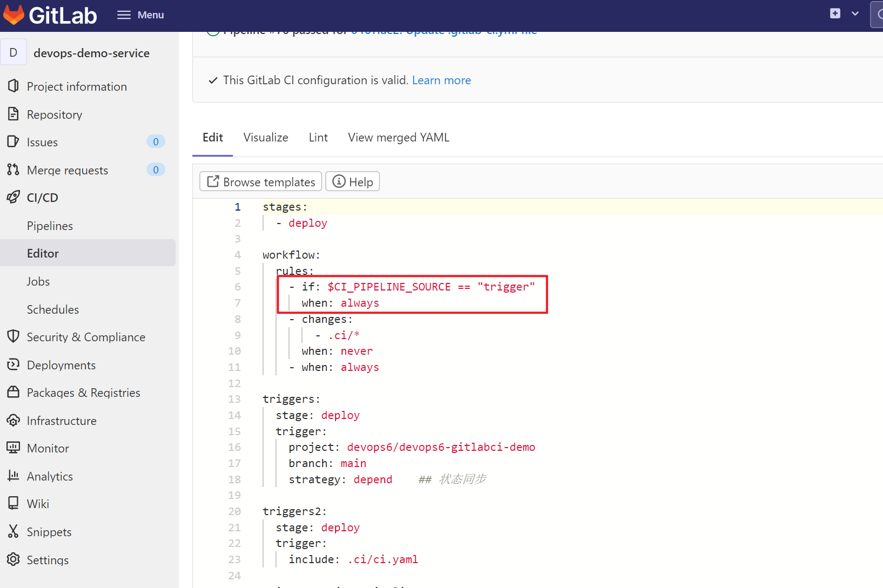The height and width of the screenshot is (588, 883).
Task: Open Pipelines under CI/CD
Action: (x=50, y=226)
